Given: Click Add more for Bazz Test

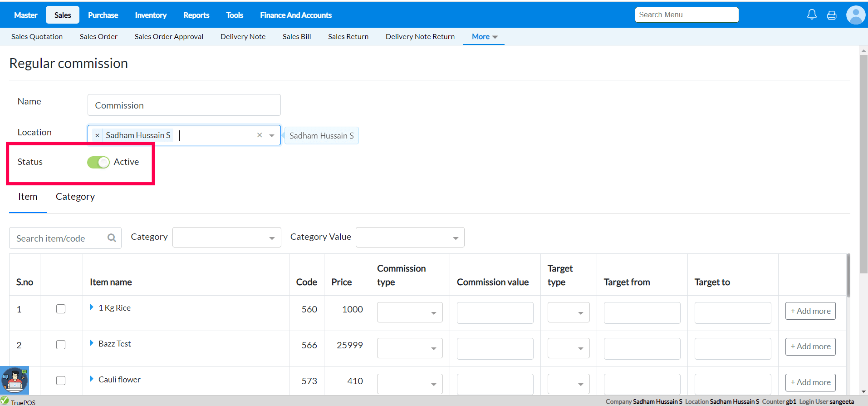Looking at the screenshot, I should [x=810, y=347].
